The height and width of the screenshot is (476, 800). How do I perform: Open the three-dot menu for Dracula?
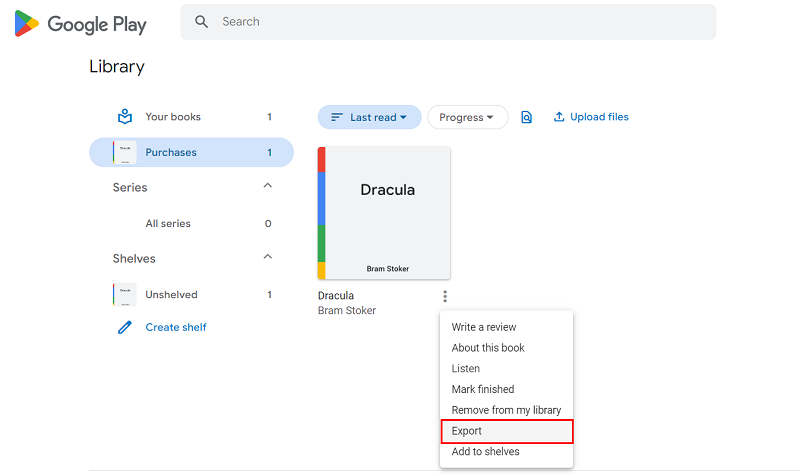[445, 296]
